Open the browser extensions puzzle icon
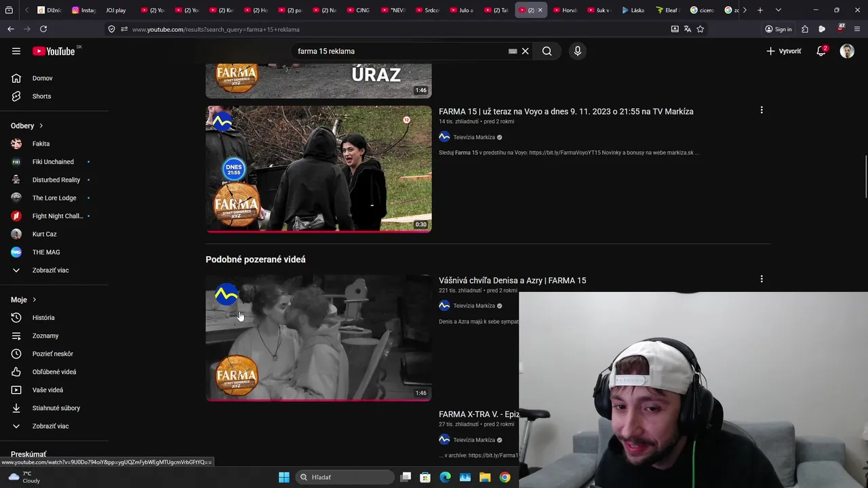This screenshot has width=868, height=488. click(x=805, y=29)
